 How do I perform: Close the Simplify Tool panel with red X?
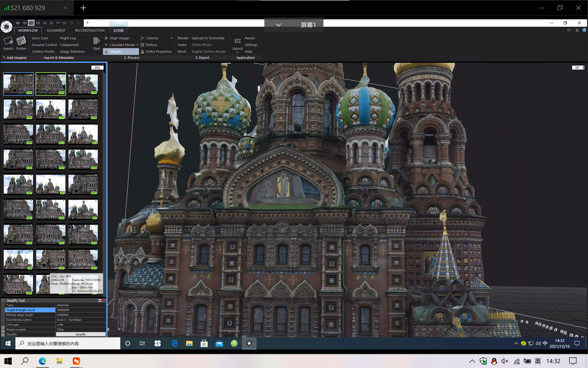[104, 301]
